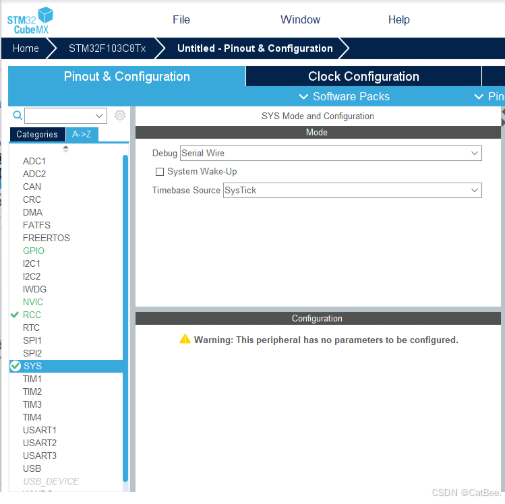
Task: Select CRC peripheral
Action: tap(32, 199)
